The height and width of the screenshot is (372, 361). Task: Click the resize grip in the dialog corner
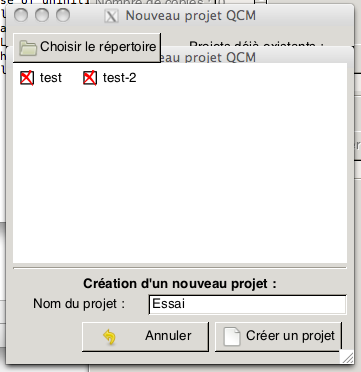click(x=347, y=357)
